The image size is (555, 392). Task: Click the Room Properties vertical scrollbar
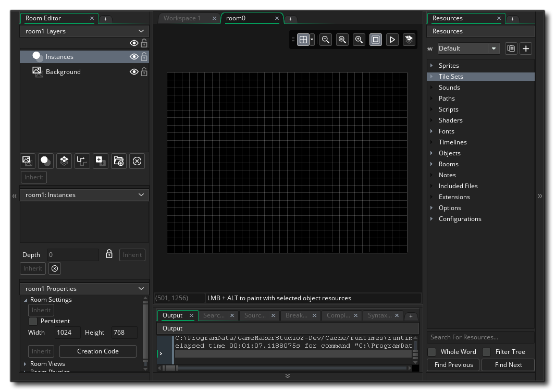point(145,334)
